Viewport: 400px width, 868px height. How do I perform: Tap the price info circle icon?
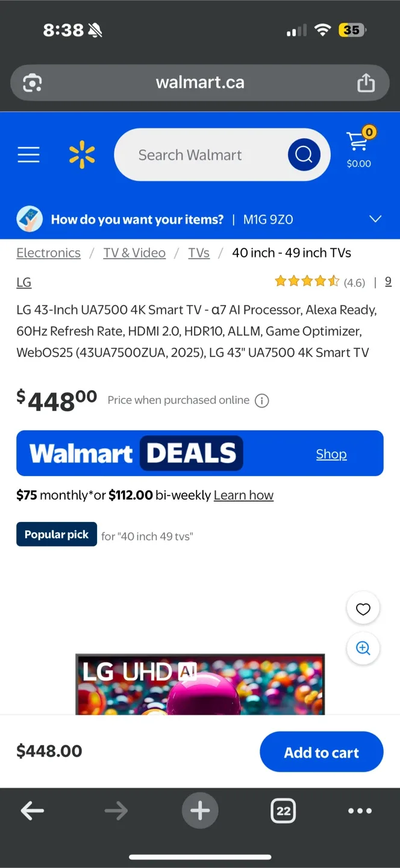tap(261, 401)
